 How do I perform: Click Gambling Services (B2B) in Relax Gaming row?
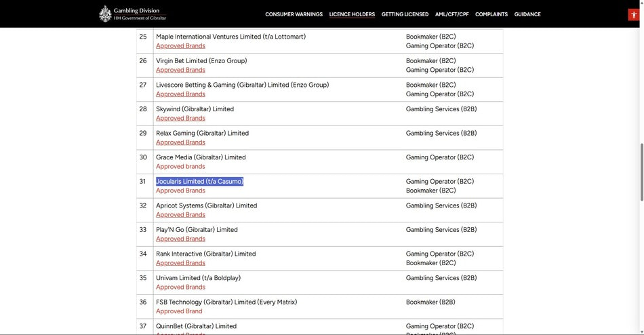(441, 133)
